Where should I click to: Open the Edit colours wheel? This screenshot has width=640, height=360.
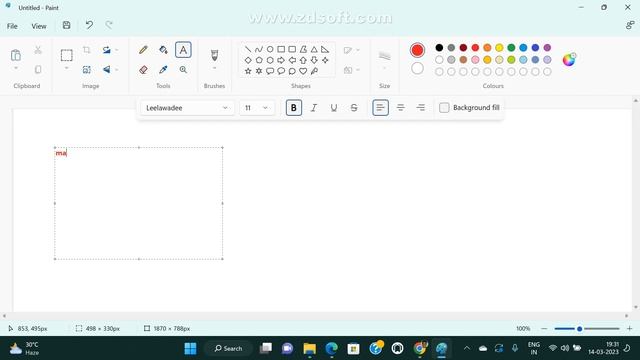pos(569,60)
